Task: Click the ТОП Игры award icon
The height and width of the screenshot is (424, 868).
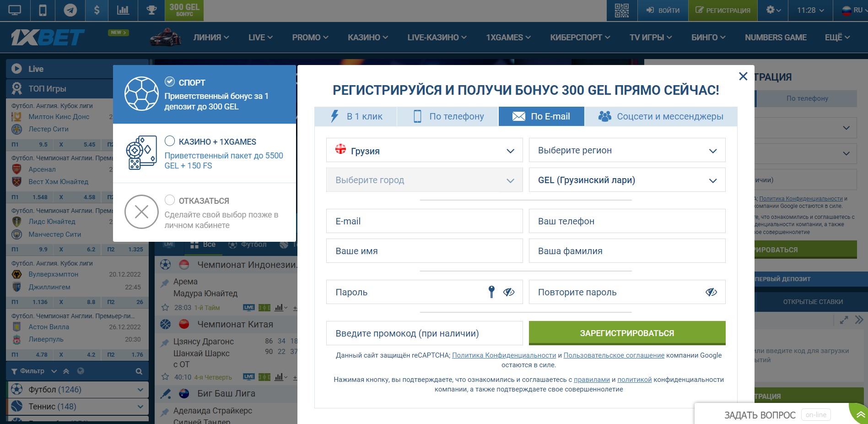Action: pos(17,88)
